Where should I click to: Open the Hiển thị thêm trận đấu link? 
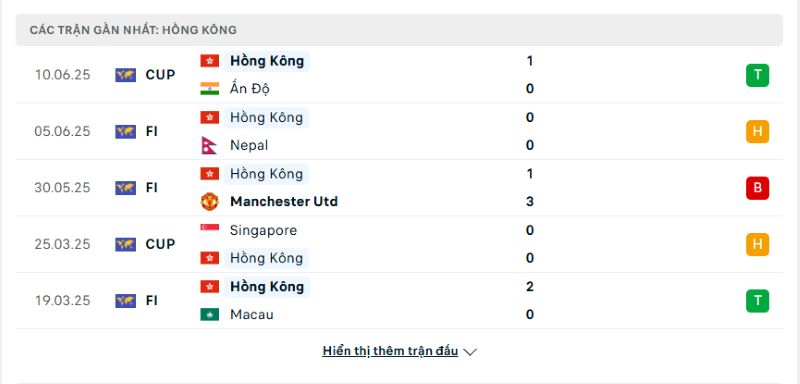pos(390,351)
